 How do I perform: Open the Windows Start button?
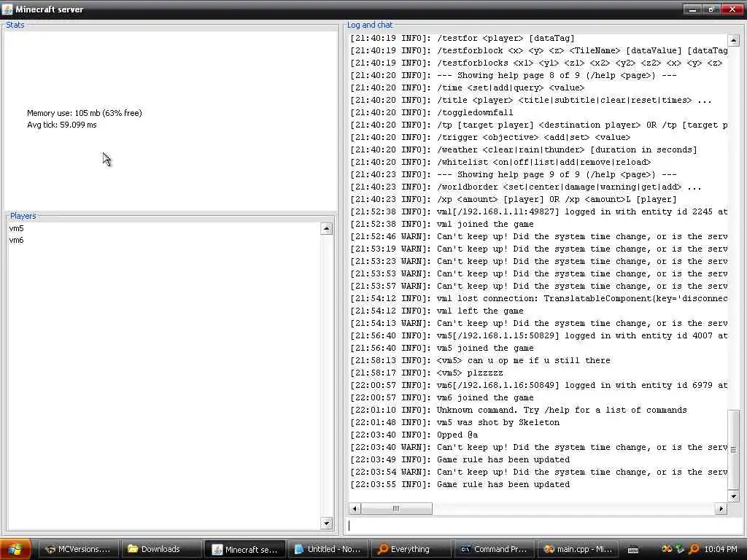(15, 549)
